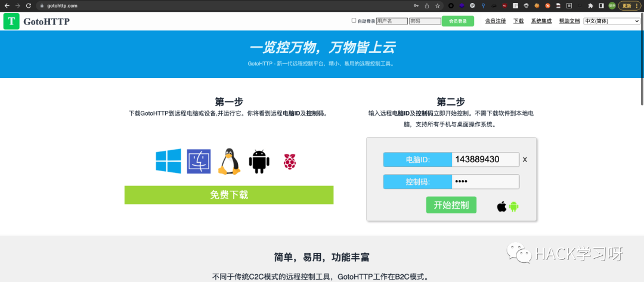Select the Mac Finder download icon
The width and height of the screenshot is (644, 282).
[199, 161]
